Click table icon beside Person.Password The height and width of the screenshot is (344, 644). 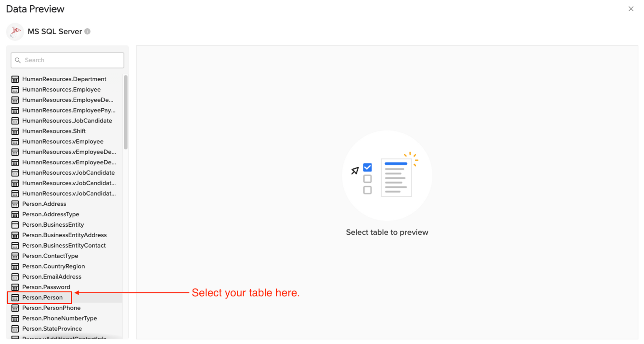click(x=15, y=287)
